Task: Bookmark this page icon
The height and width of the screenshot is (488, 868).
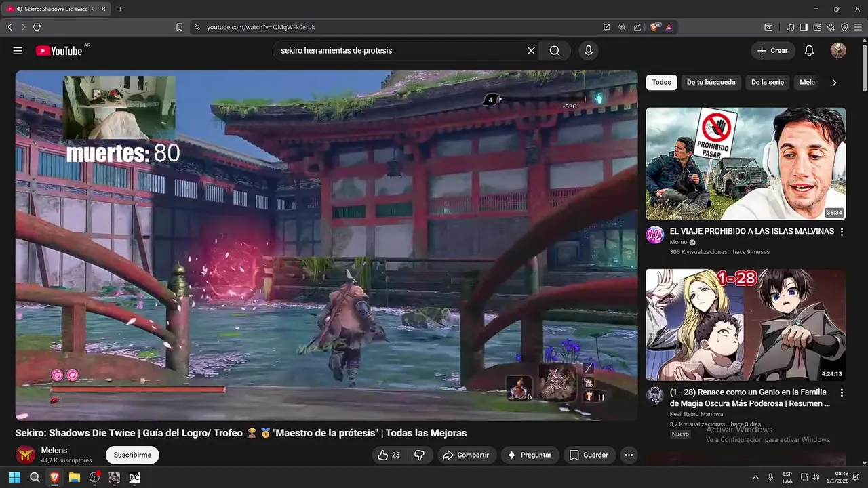Action: click(x=179, y=27)
